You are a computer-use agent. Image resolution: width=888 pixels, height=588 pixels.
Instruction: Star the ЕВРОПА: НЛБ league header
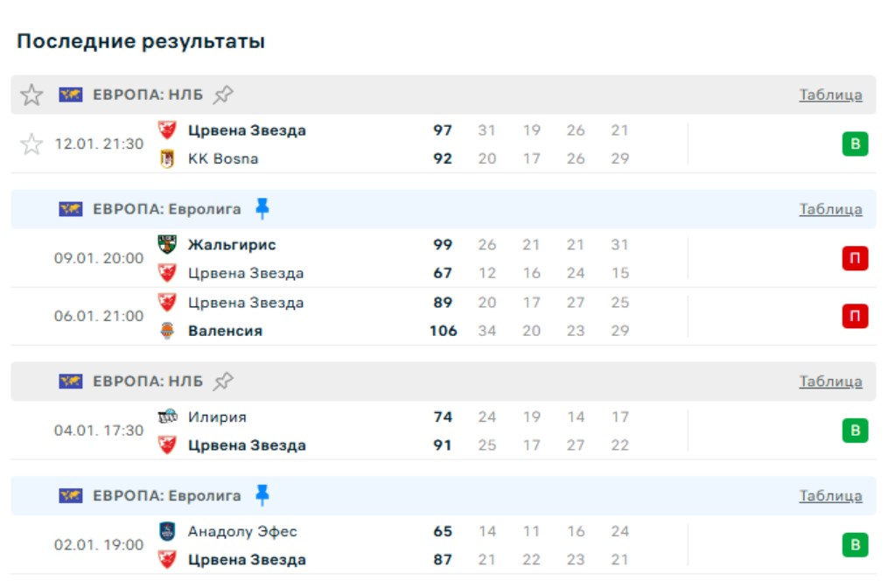point(31,94)
